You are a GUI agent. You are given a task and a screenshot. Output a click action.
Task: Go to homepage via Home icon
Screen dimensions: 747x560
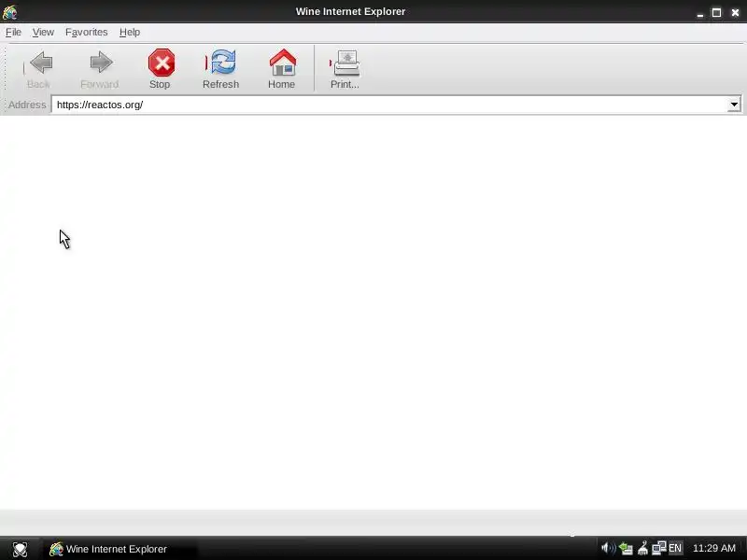pos(283,63)
